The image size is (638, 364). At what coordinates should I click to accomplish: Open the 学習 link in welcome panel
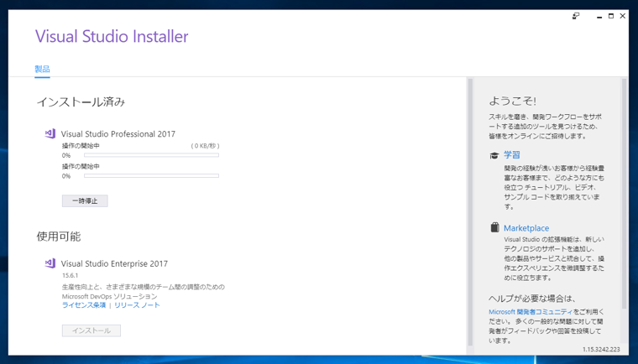pos(512,154)
